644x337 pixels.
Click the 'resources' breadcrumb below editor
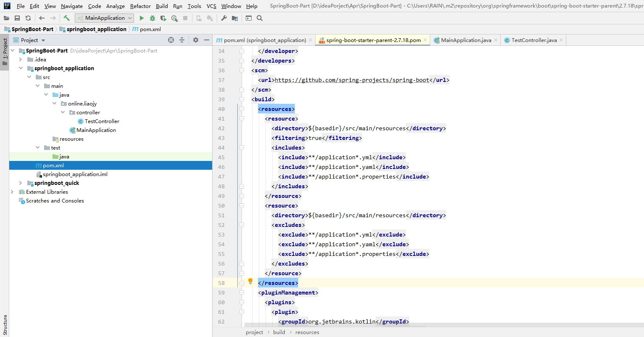tap(307, 332)
